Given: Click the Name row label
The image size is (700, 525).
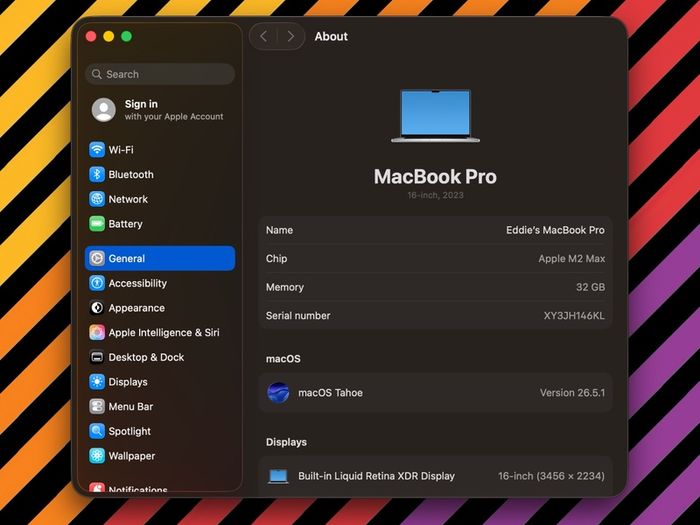Looking at the screenshot, I should click(x=279, y=230).
